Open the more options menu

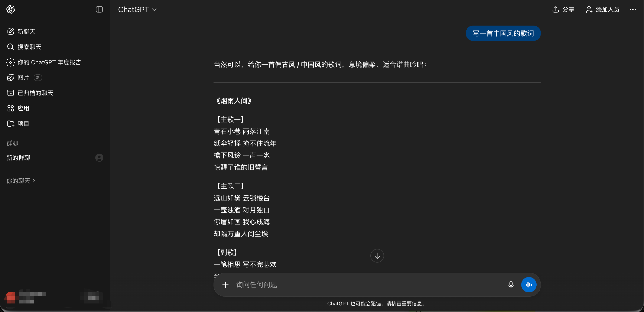633,9
